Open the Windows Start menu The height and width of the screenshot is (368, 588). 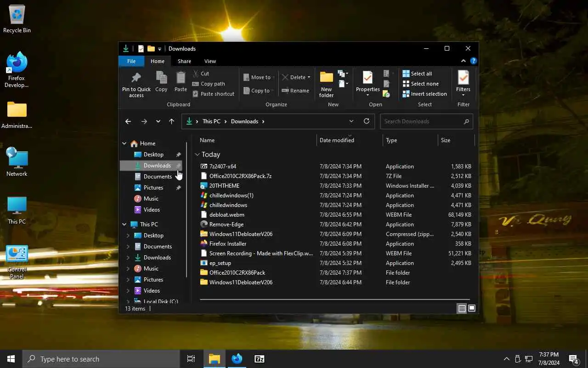[11, 359]
